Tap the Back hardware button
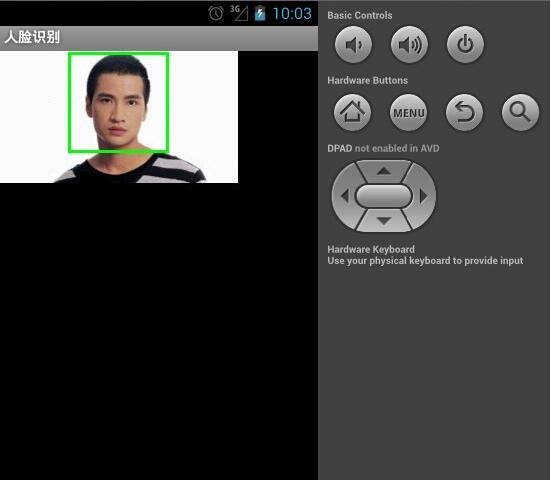551x481 pixels. 464,112
